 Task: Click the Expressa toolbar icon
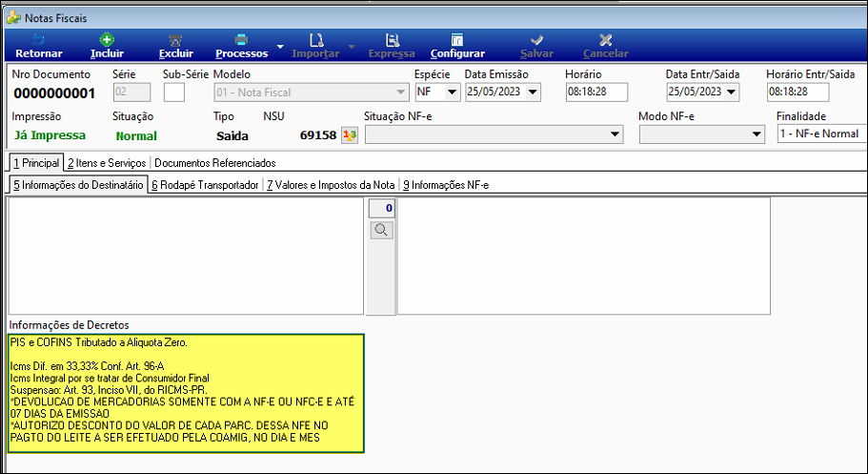pyautogui.click(x=392, y=40)
